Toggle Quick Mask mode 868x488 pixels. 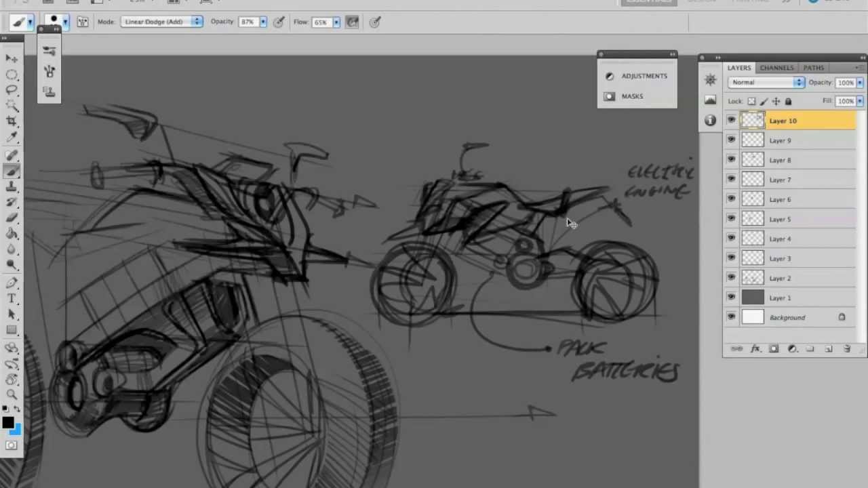coord(12,445)
